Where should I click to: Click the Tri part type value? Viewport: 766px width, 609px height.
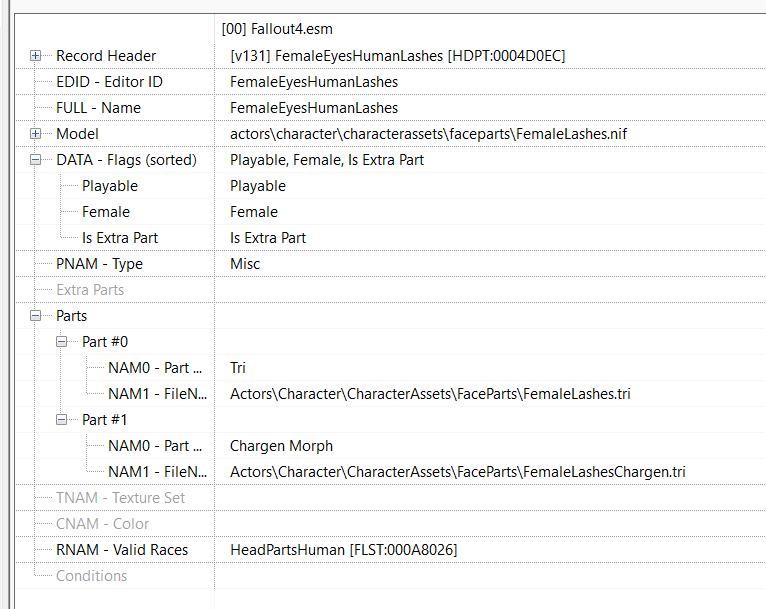(x=238, y=368)
